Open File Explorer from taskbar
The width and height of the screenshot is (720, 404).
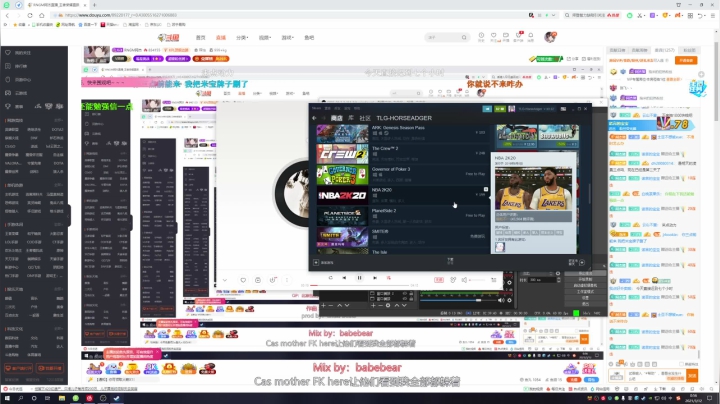tap(62, 398)
